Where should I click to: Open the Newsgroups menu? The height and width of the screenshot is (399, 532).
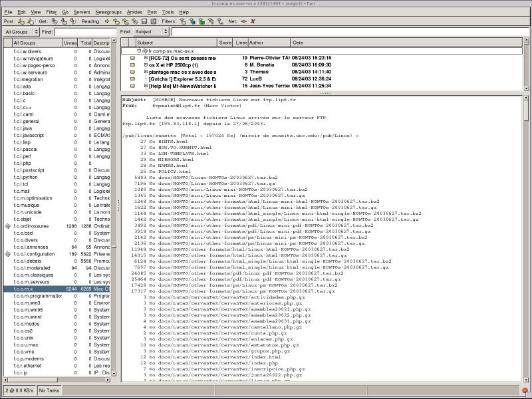click(x=108, y=12)
